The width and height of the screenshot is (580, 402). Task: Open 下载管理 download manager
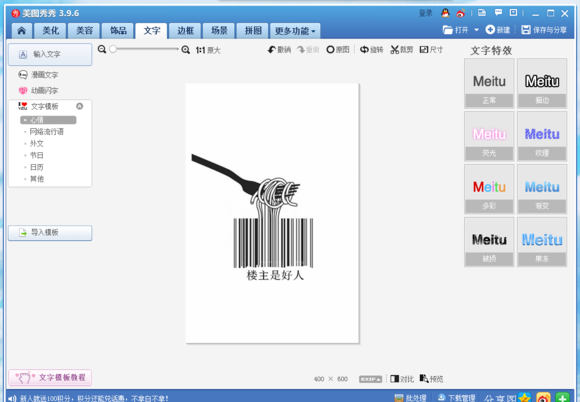[x=456, y=398]
